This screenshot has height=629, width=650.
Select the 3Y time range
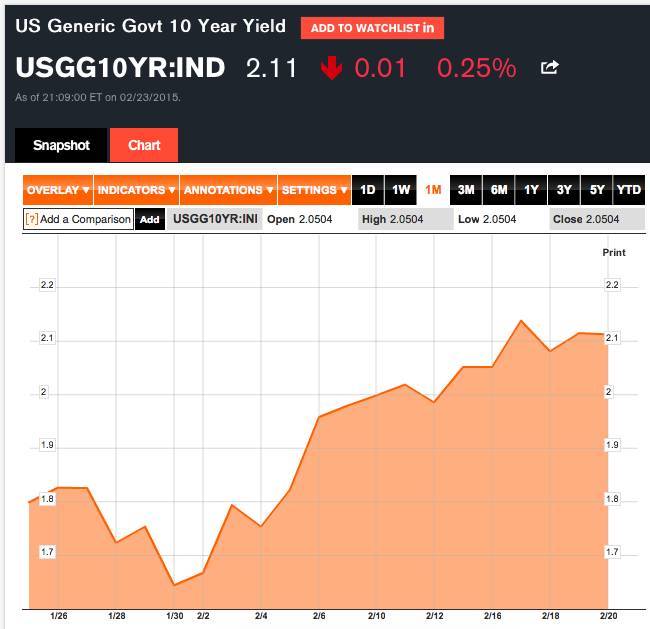(564, 190)
